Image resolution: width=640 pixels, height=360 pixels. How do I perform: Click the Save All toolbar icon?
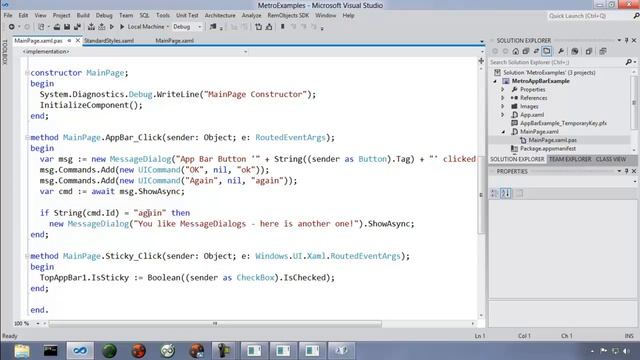(77, 27)
